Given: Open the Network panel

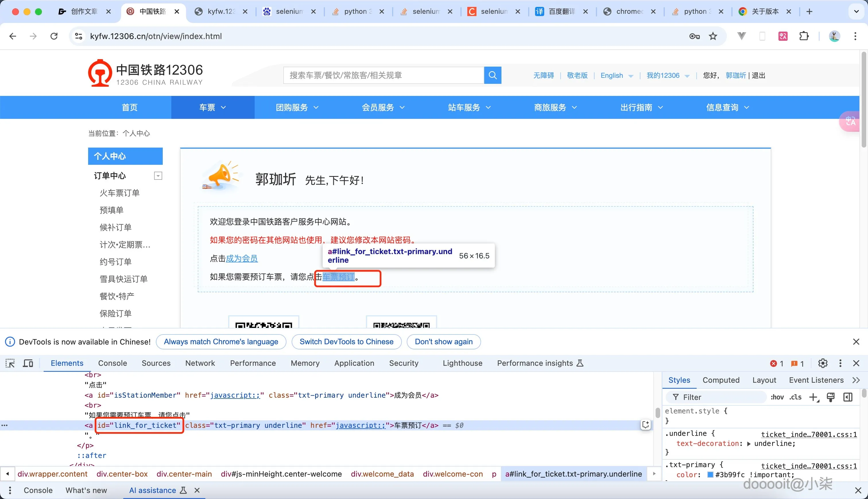Looking at the screenshot, I should (200, 363).
